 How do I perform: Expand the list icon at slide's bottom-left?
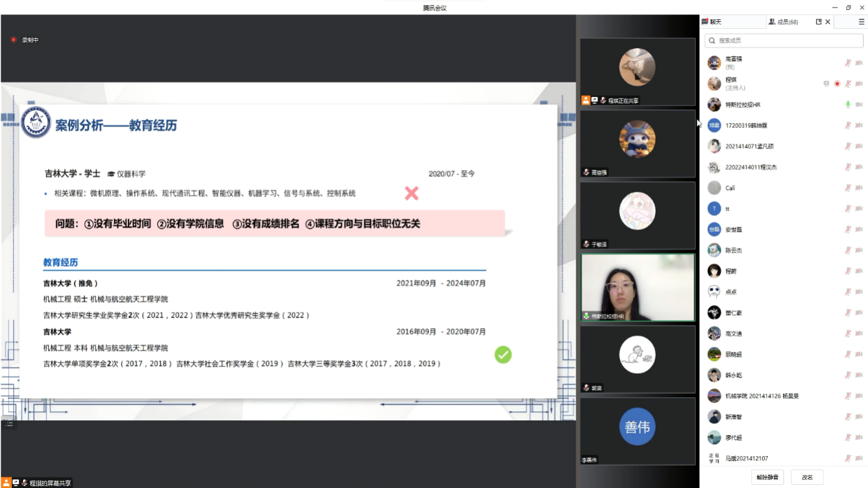click(x=9, y=424)
